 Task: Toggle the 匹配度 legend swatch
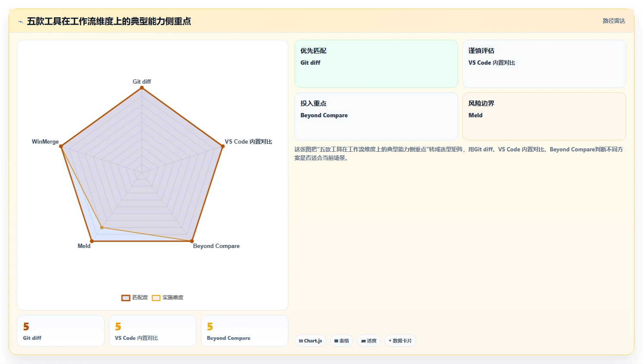(126, 298)
